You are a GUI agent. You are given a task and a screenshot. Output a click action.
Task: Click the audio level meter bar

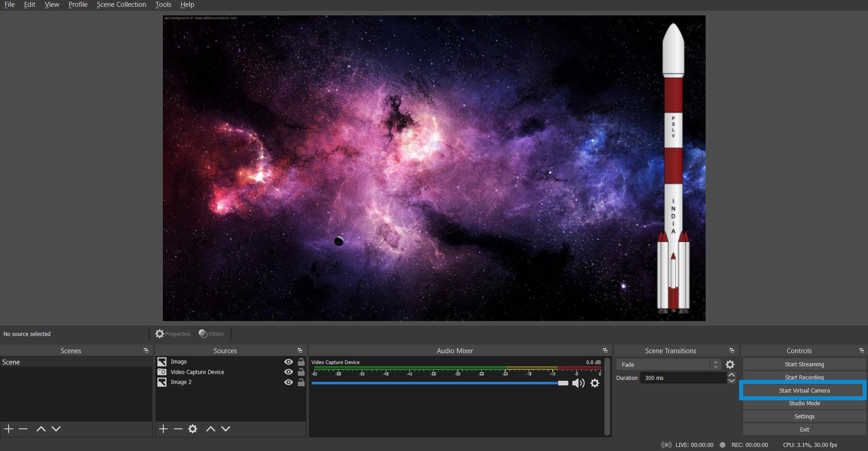pyautogui.click(x=457, y=368)
